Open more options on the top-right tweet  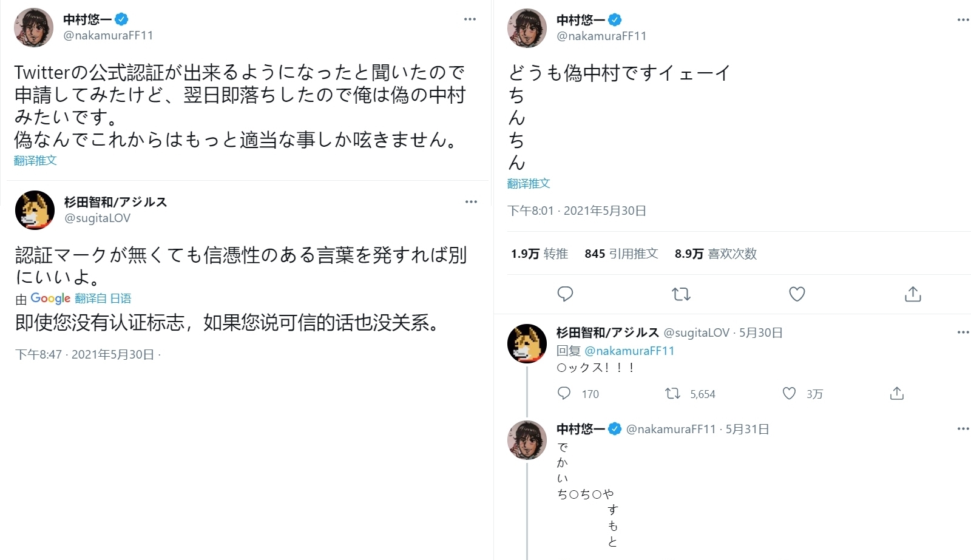963,20
